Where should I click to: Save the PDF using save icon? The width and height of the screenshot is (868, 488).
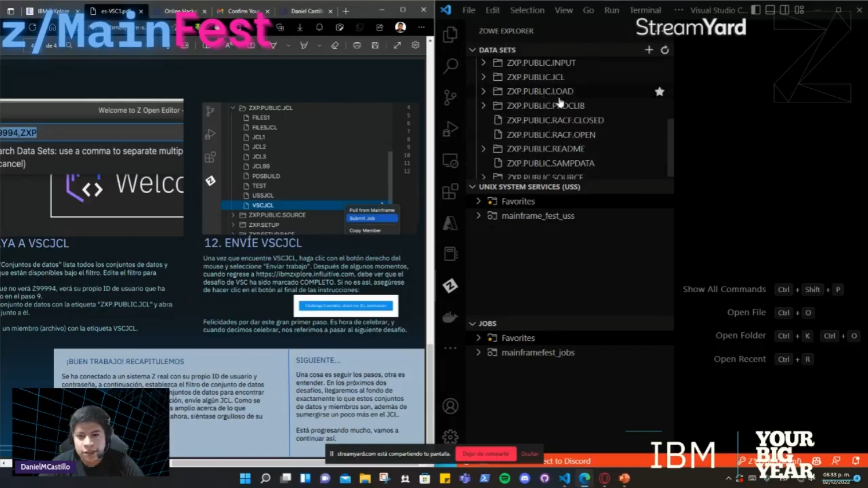click(375, 45)
